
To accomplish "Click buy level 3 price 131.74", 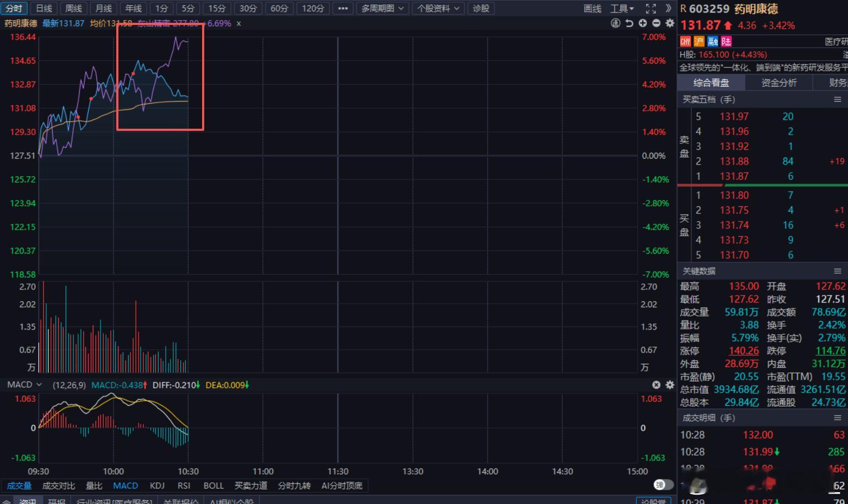I will tap(734, 225).
